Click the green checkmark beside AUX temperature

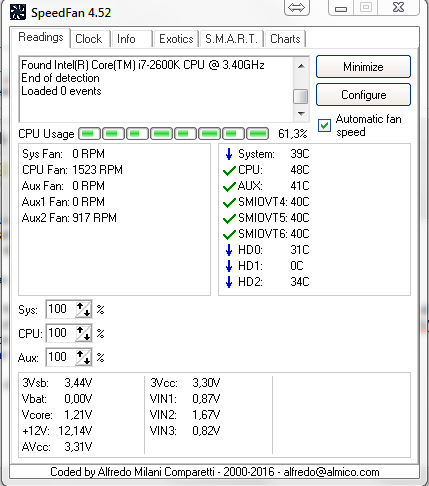pos(229,187)
